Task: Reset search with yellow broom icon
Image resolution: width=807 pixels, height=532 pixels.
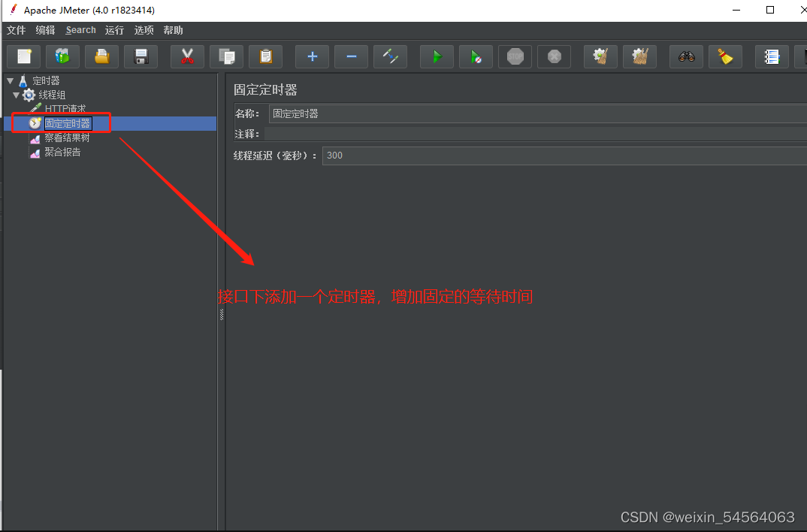Action: tap(724, 56)
